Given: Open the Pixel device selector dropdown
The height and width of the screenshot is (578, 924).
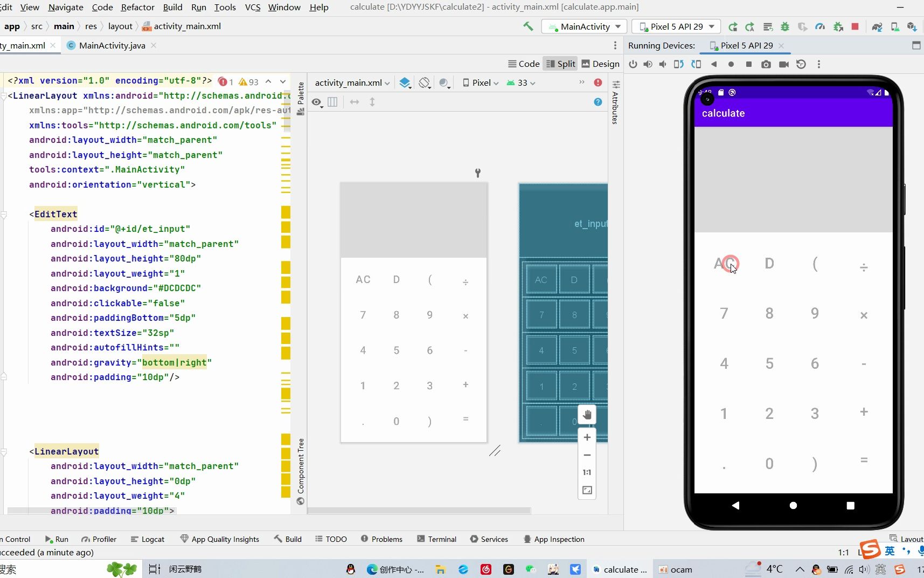Looking at the screenshot, I should tap(480, 82).
